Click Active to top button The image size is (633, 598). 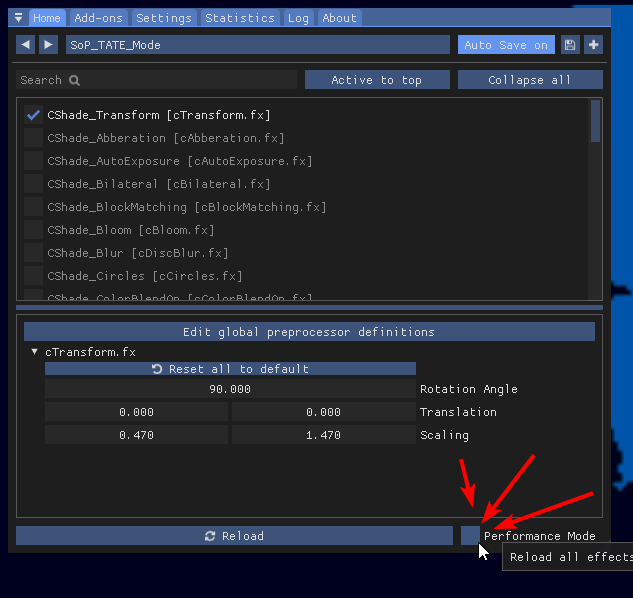coord(377,80)
